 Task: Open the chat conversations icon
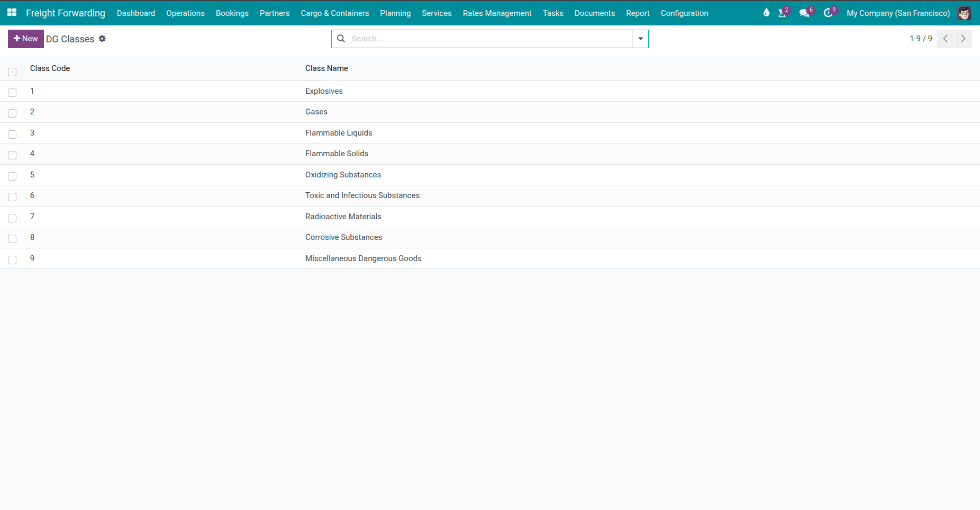pyautogui.click(x=804, y=13)
